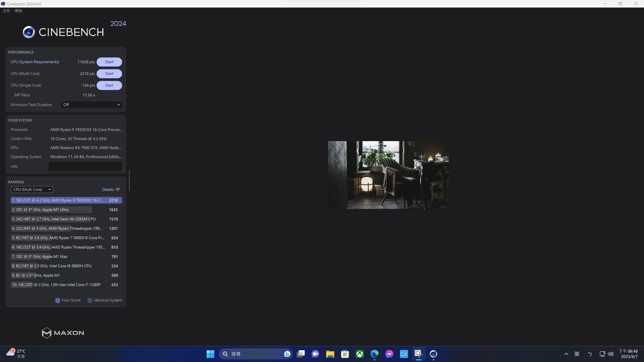Image resolution: width=644 pixels, height=362 pixels.
Task: Open the 文件 menu
Action: click(x=6, y=11)
